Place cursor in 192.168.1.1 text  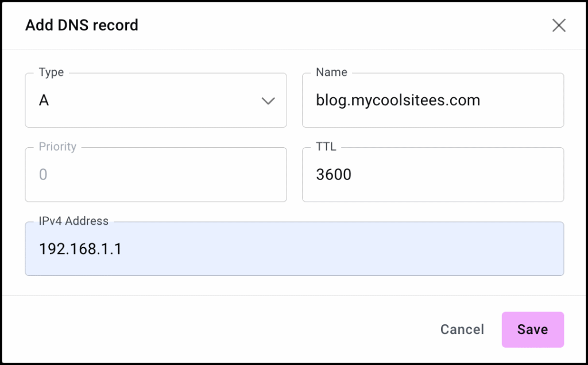click(80, 249)
